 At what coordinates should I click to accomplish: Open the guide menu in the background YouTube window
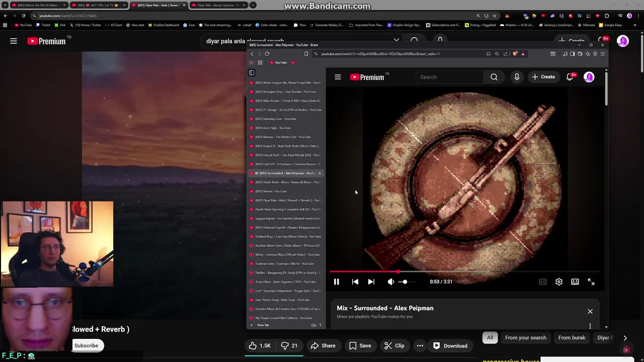14,41
